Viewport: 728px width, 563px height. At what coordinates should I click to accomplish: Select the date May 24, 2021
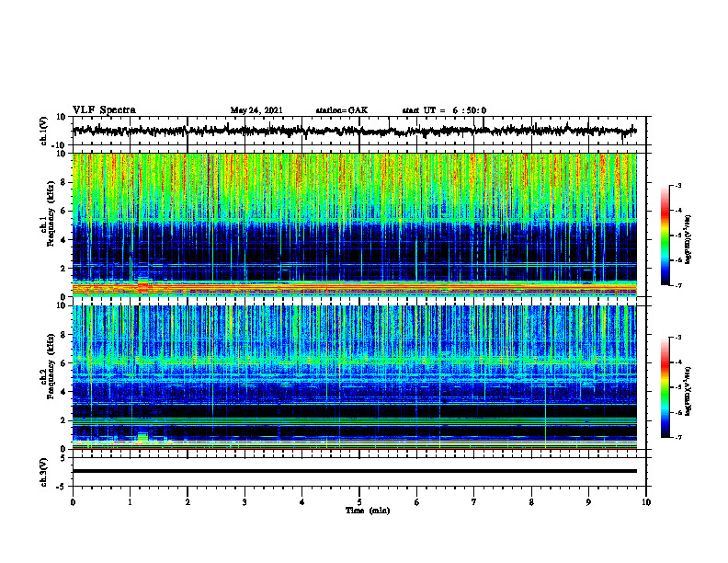click(256, 110)
